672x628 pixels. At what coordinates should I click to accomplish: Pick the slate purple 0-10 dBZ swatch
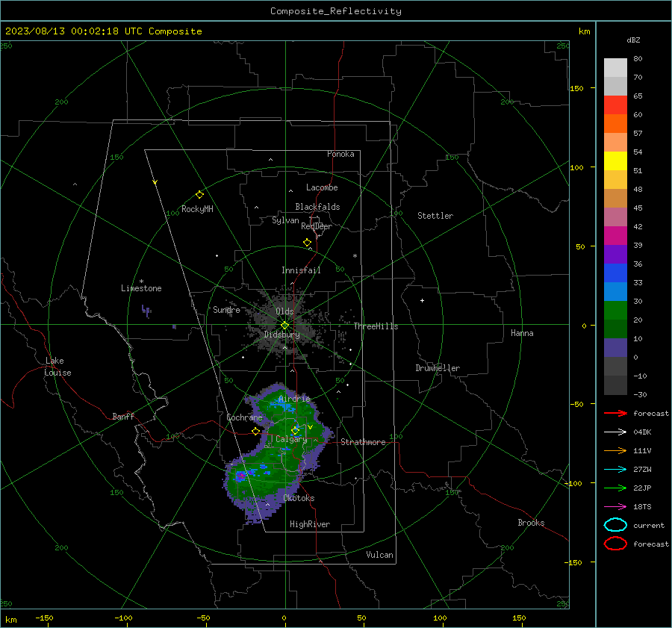coord(615,348)
